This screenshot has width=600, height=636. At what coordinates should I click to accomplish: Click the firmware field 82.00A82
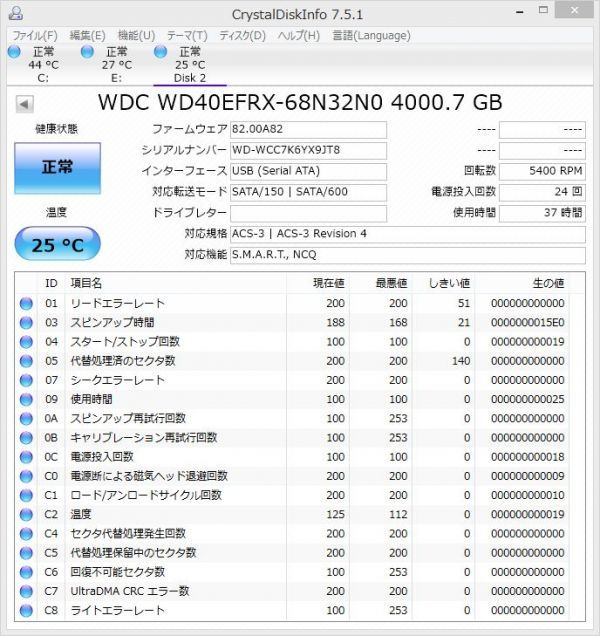(308, 130)
